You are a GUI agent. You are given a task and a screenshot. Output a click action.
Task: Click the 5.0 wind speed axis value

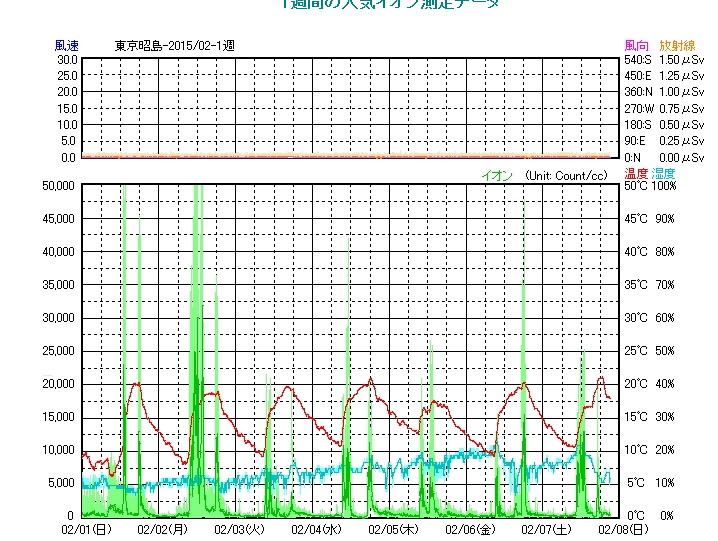point(69,141)
